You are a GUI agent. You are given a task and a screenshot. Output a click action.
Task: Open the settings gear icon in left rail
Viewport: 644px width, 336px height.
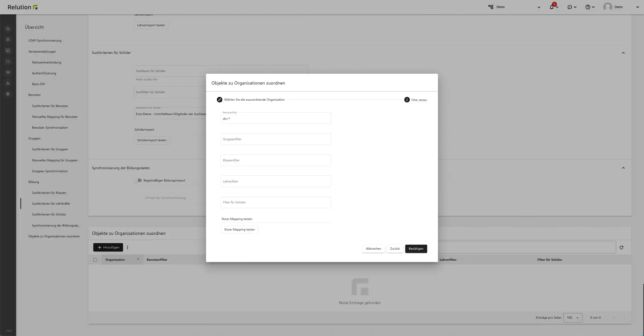(8, 94)
